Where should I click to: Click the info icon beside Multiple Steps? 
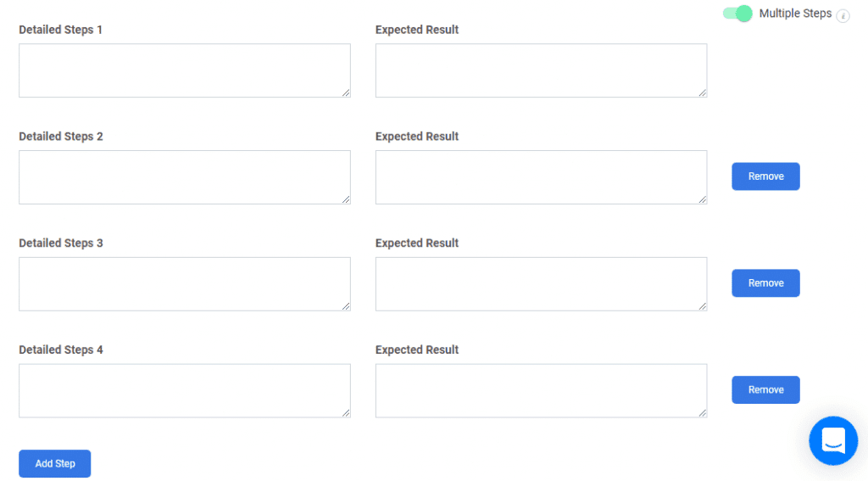tap(843, 16)
